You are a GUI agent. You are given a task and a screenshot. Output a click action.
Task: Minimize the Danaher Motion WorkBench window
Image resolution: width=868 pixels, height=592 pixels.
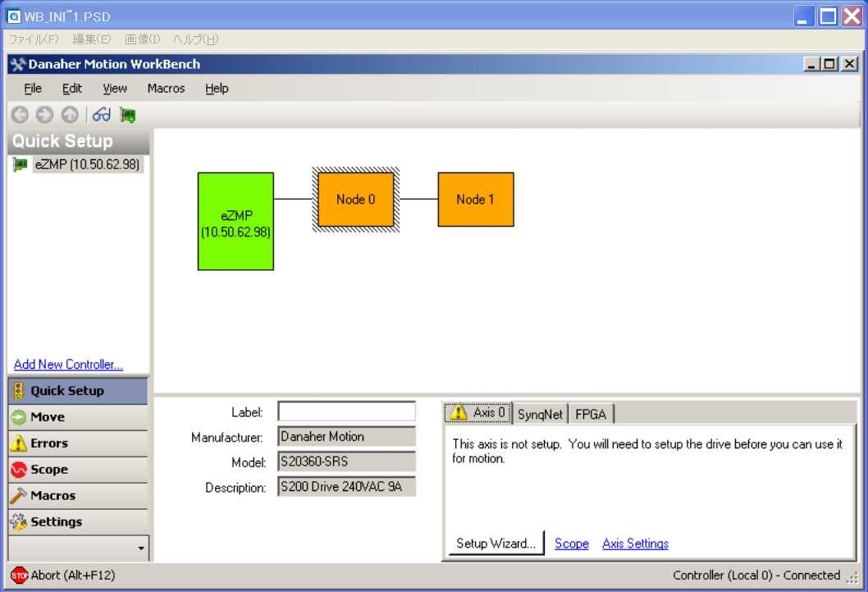pos(811,64)
